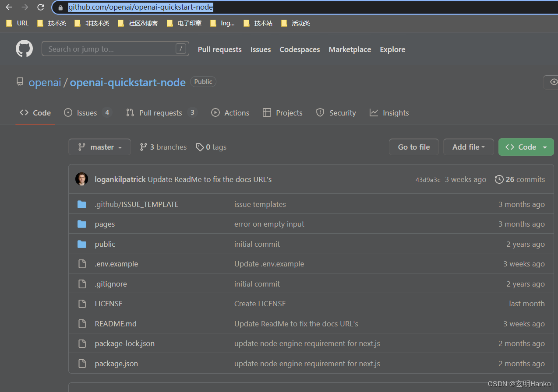The height and width of the screenshot is (392, 558).
Task: Open the Actions tab
Action: [230, 113]
